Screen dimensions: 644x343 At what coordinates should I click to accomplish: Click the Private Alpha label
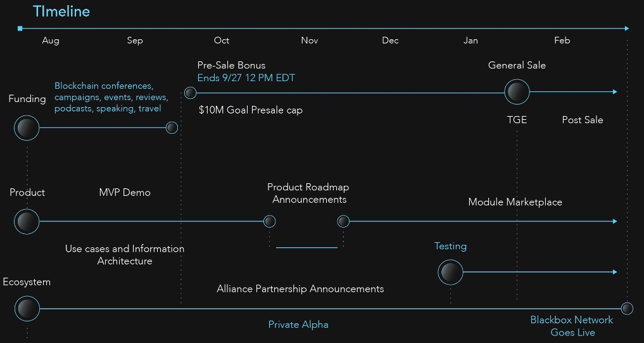point(298,325)
